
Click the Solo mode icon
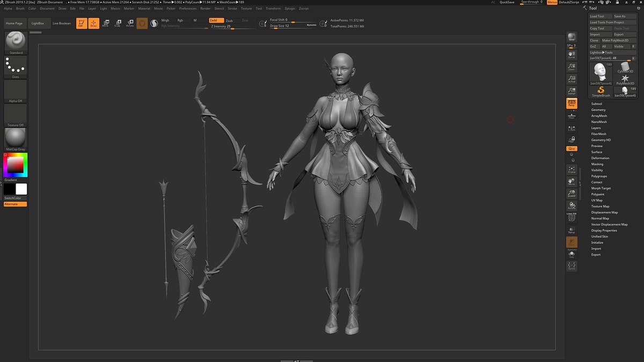click(x=572, y=255)
